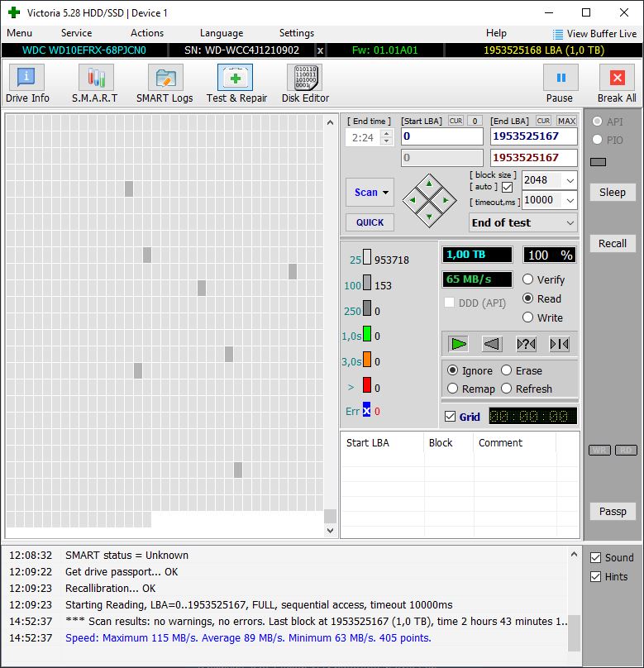Screen dimensions: 644x668
Task: Click the End time spinner up arrow
Action: [x=386, y=134]
